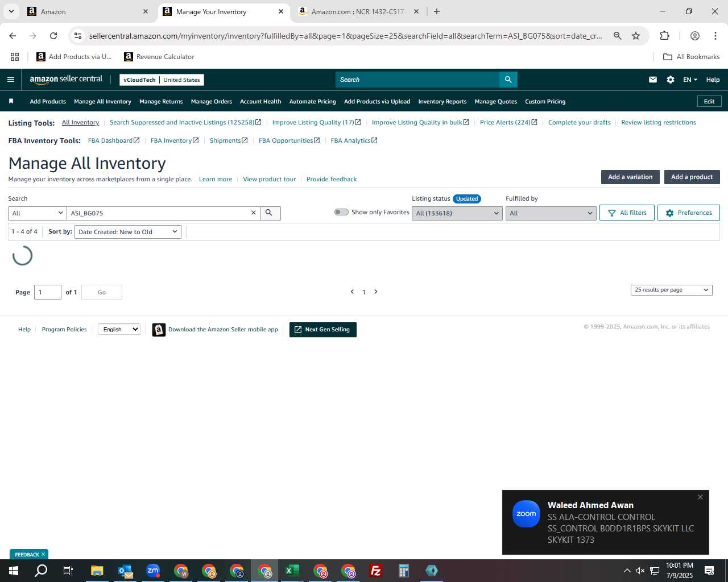Viewport: 728px width, 582px height.
Task: Click the Zoom logo in notification
Action: (x=526, y=514)
